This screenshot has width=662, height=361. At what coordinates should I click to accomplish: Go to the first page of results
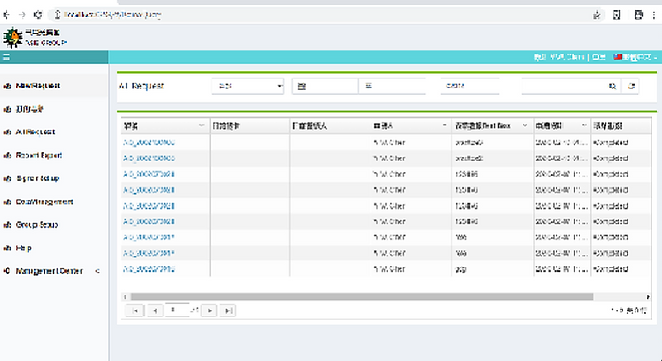tap(135, 311)
